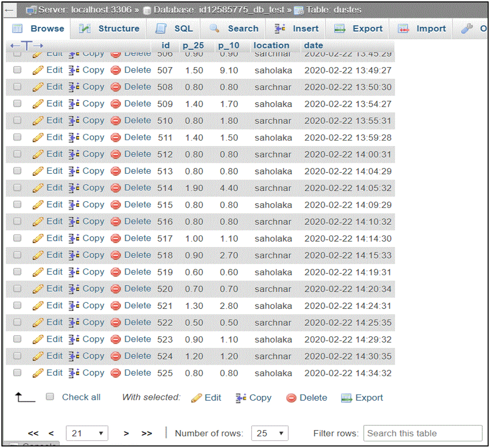Screen dimensions: 490x448
Task: Click the red Delete icon for row 511
Action: pos(116,138)
